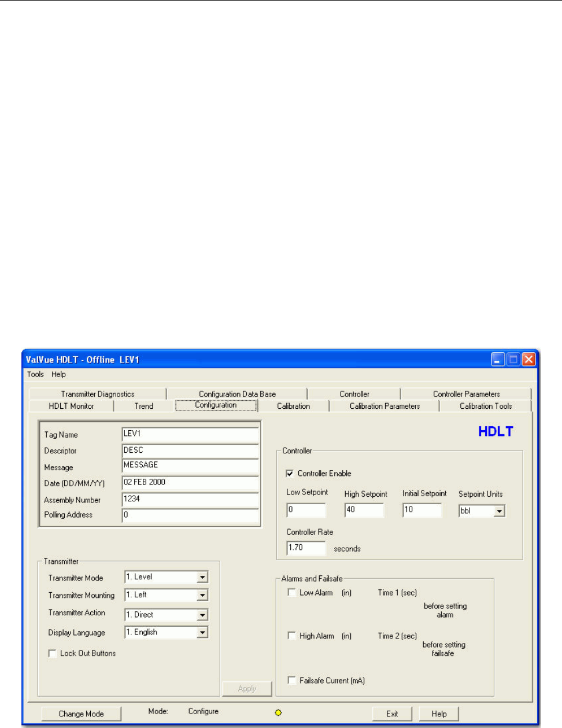
Task: Open the Tools menu
Action: click(35, 374)
